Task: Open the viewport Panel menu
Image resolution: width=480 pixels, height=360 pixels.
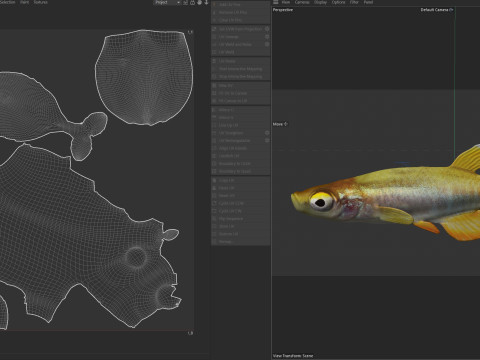Action: [368, 2]
